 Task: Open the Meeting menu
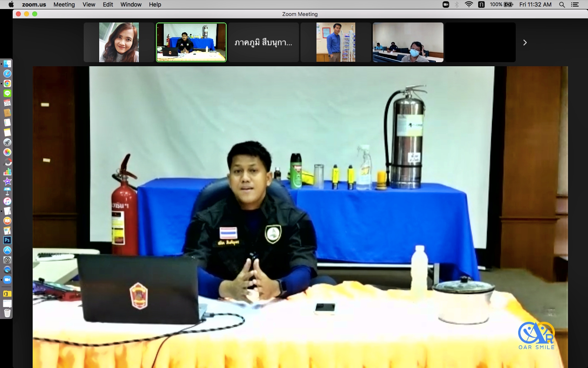[x=64, y=4]
